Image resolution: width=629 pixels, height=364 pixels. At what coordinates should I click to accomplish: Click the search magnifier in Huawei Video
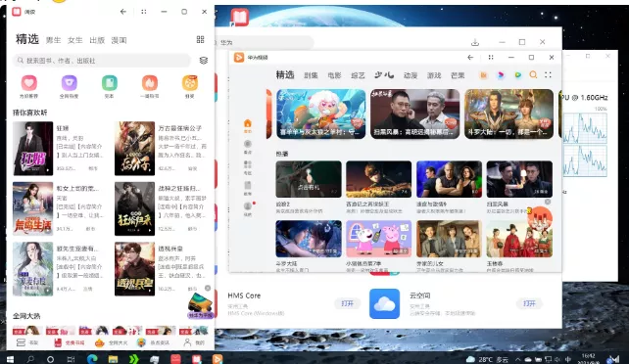coord(533,75)
